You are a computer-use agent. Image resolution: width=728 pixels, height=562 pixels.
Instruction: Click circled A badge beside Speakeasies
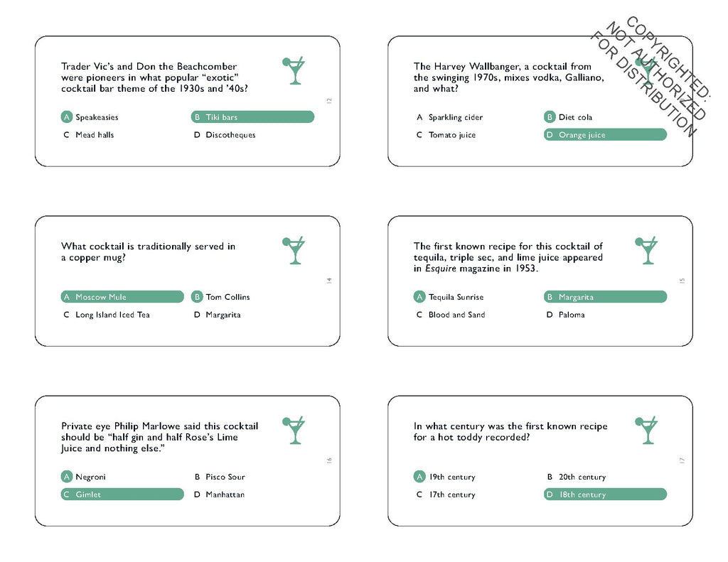click(67, 117)
